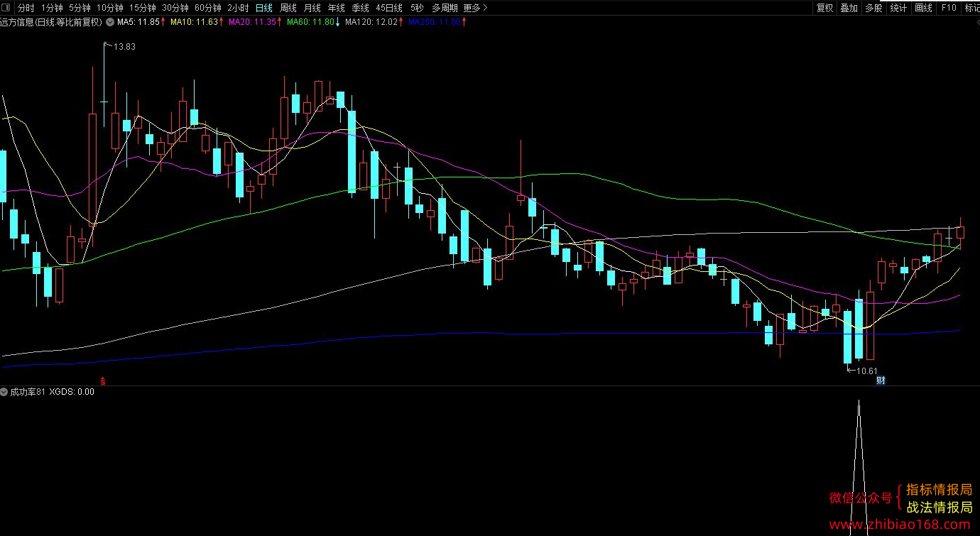980x536 pixels.
Task: Expand the 成功率81 indicator dropdown icon
Action: pyautogui.click(x=4, y=392)
